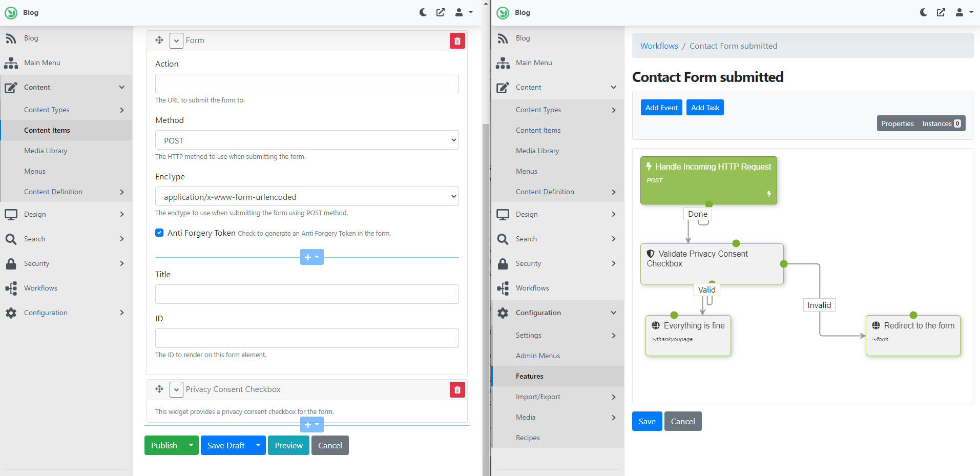Image resolution: width=980 pixels, height=476 pixels.
Task: Select Handle Incoming HTTP Request activity
Action: [708, 180]
